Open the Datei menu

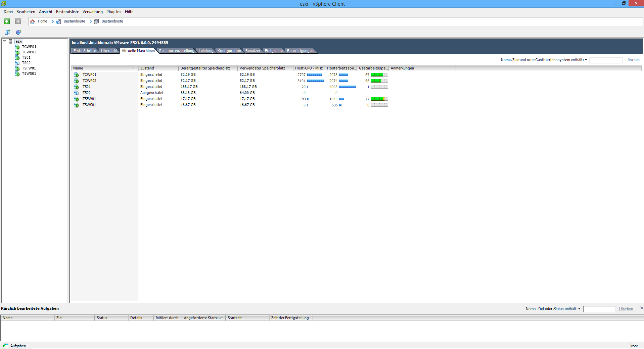click(8, 12)
